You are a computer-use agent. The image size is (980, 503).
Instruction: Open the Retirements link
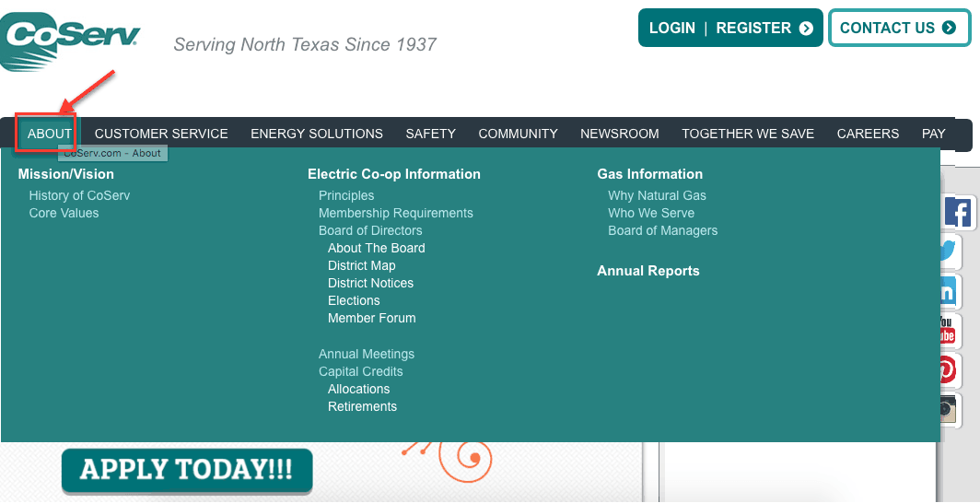tap(362, 406)
